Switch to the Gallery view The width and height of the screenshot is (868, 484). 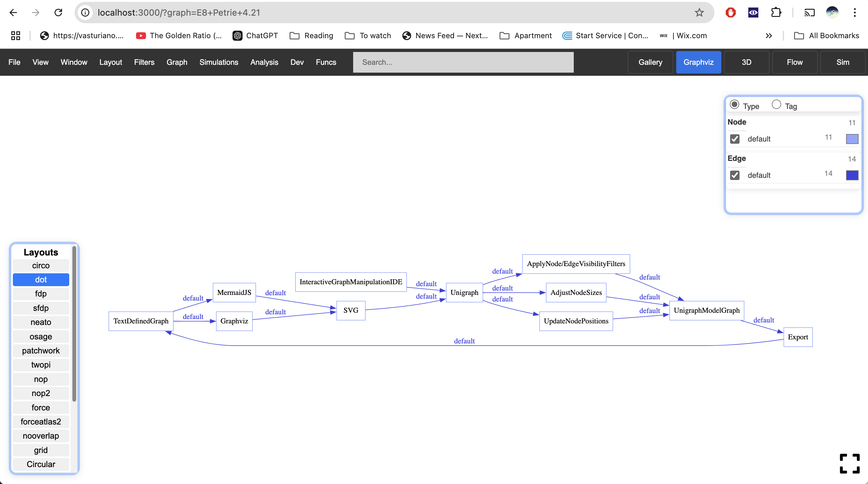650,62
